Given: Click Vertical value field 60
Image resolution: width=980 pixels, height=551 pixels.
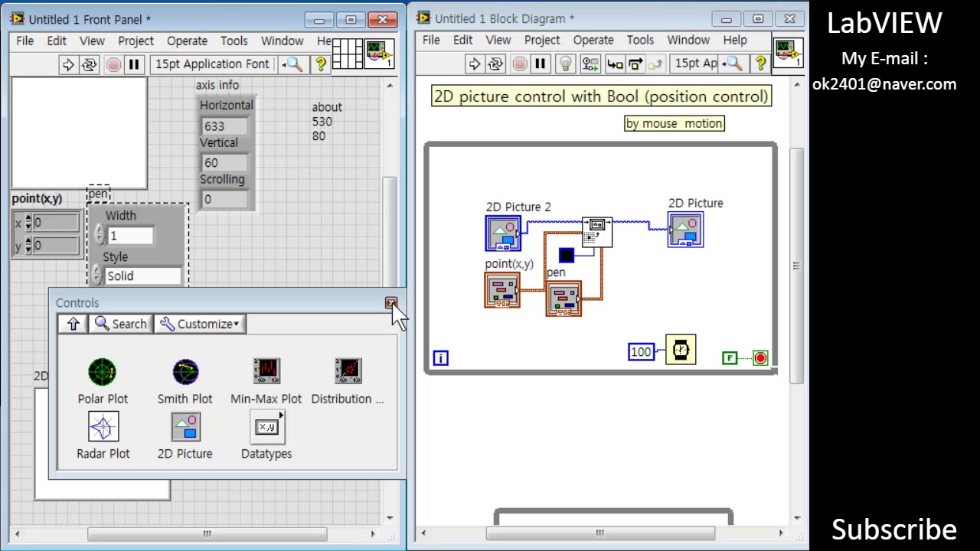Looking at the screenshot, I should pos(224,162).
